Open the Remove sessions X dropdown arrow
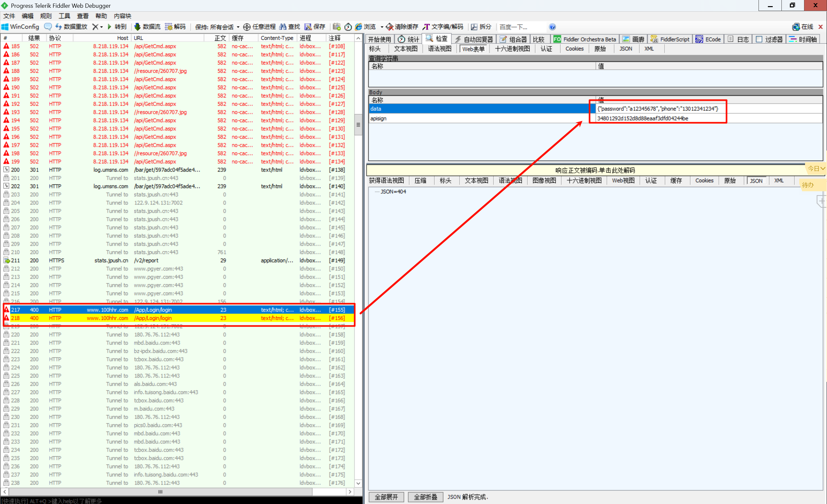The image size is (827, 504). (x=101, y=27)
